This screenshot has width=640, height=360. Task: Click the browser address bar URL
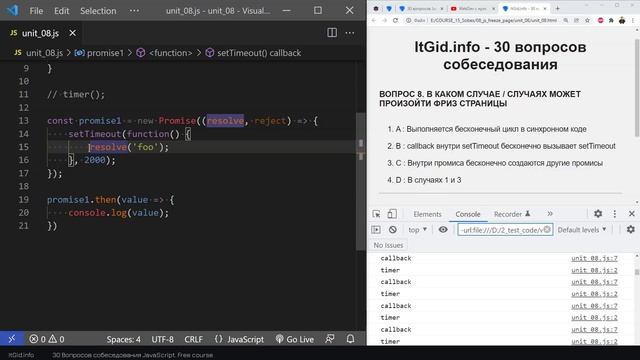pos(493,20)
